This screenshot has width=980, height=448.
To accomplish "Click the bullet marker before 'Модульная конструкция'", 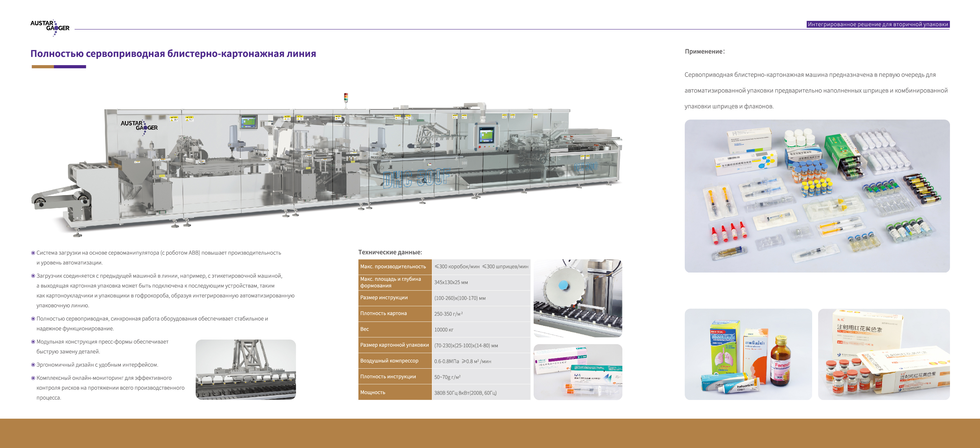I will click(33, 342).
